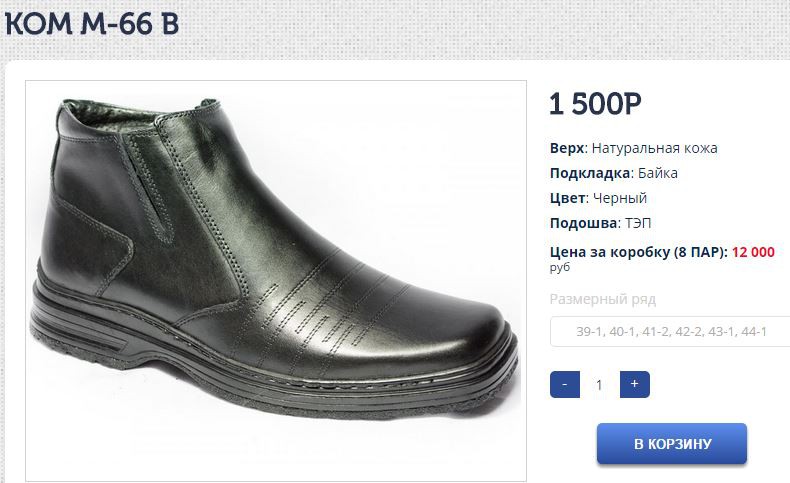Click the Верх label
This screenshot has height=483, width=790.
[x=568, y=148]
